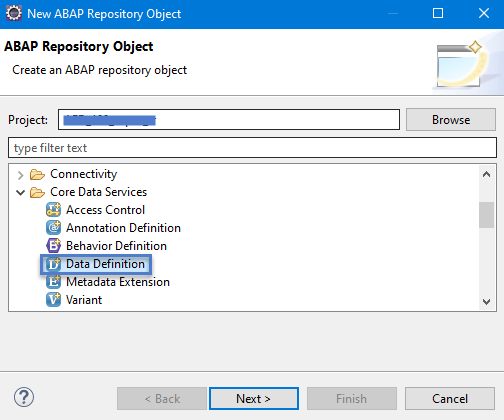
Task: Select the Variant entry
Action: point(84,300)
